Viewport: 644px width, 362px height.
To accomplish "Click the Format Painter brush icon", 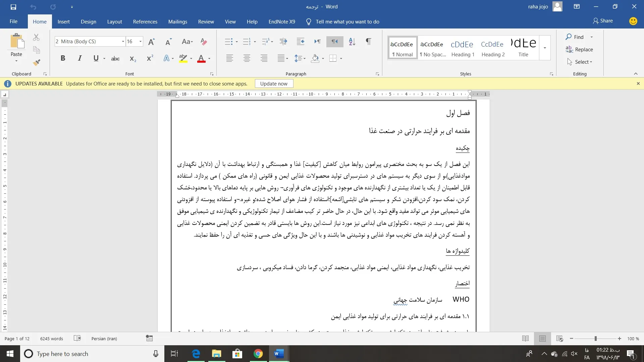I will (36, 62).
